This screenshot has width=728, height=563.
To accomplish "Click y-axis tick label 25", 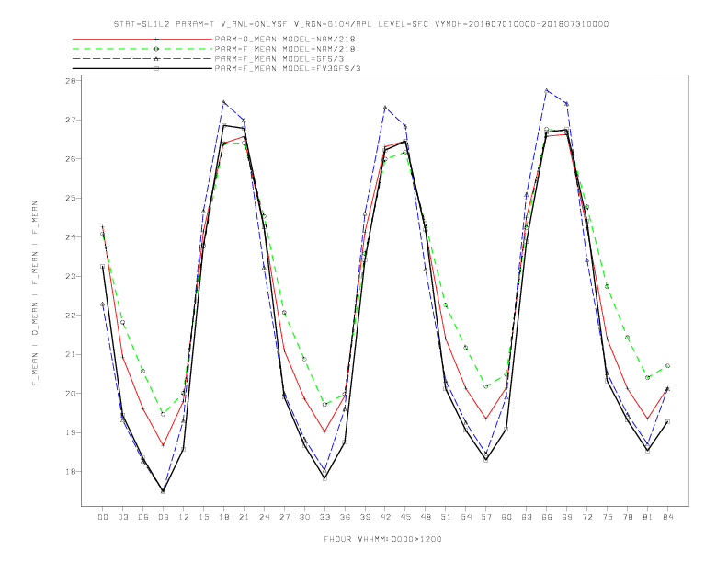I will click(x=71, y=198).
